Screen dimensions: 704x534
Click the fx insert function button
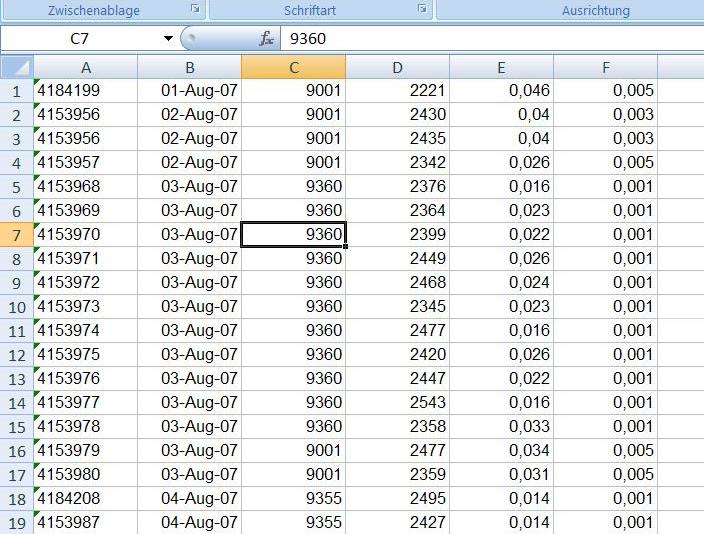click(266, 39)
